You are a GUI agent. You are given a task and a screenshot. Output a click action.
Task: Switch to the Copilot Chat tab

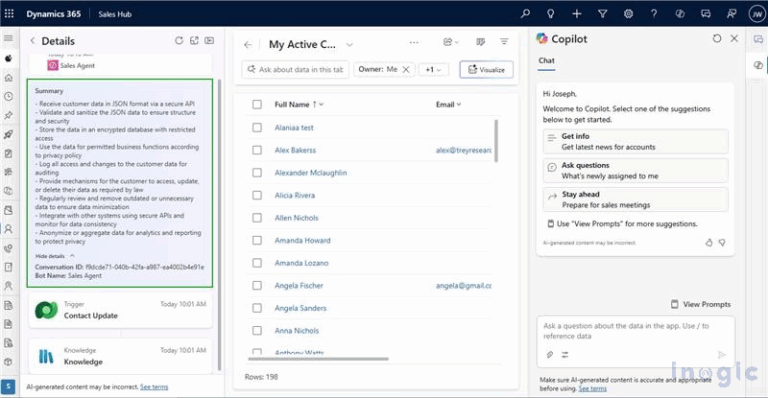coord(547,61)
